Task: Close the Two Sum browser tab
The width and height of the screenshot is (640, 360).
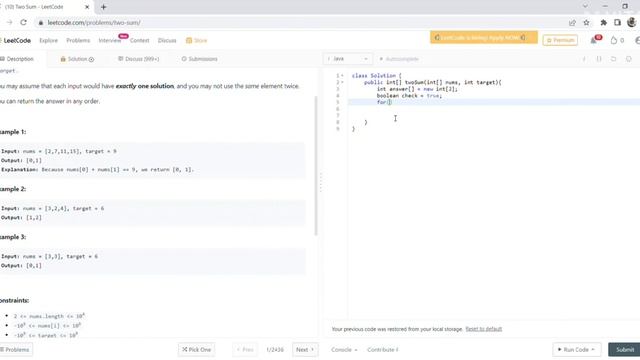Action: point(87,7)
